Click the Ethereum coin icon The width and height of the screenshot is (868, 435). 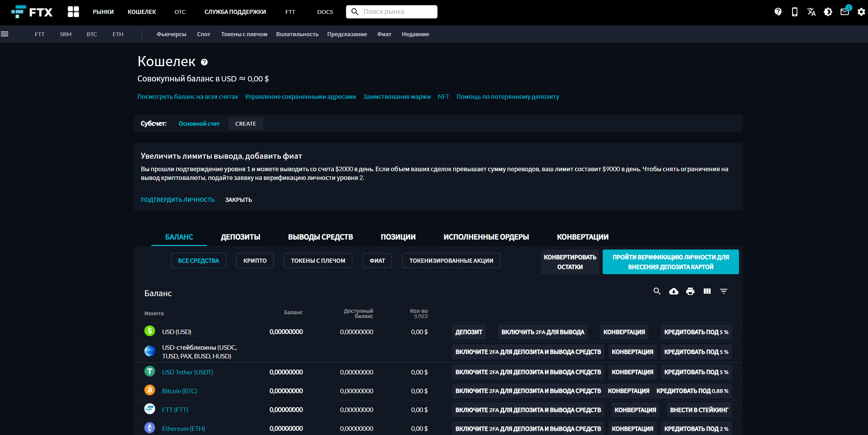coord(150,427)
